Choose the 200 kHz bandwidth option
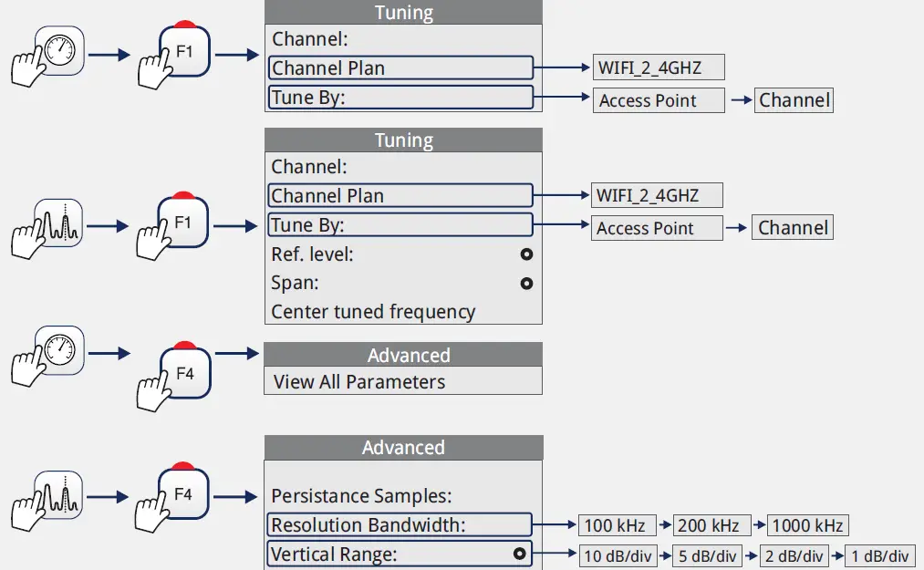Viewport: 924px width, 570px height. click(712, 525)
